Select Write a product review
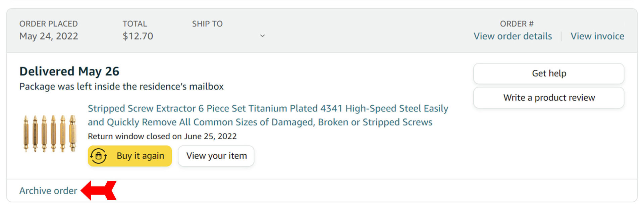644x207 pixels. (x=549, y=98)
